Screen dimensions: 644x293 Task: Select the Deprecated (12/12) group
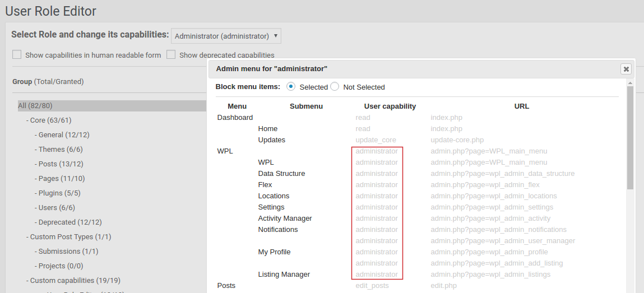click(68, 222)
